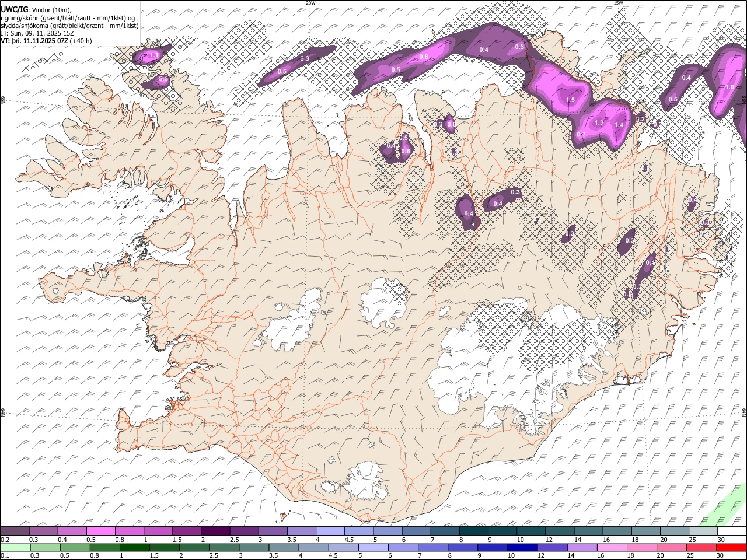
Task: Select the bright red swatch labeled 30
Action: 731,547
